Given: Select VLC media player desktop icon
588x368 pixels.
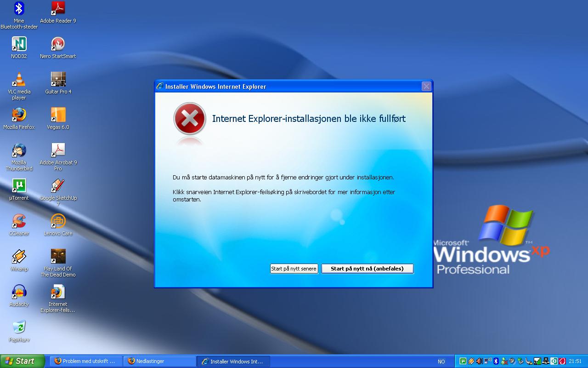Looking at the screenshot, I should [19, 86].
